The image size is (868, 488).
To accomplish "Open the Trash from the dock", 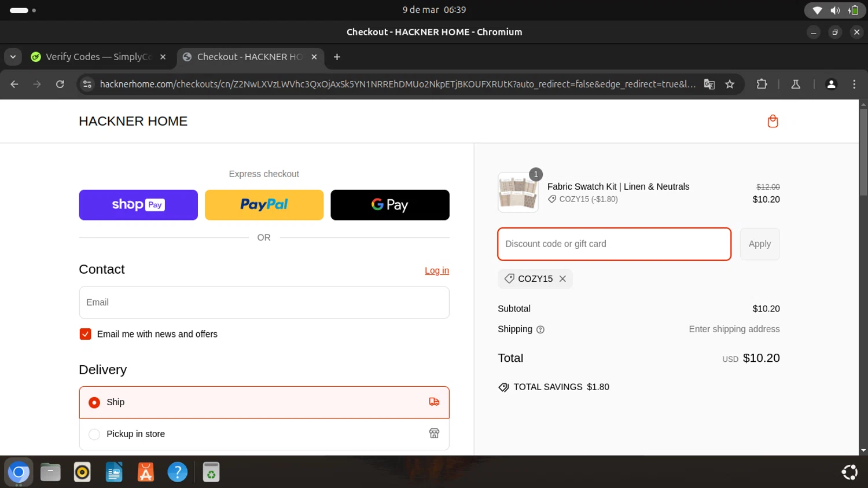I will [211, 472].
